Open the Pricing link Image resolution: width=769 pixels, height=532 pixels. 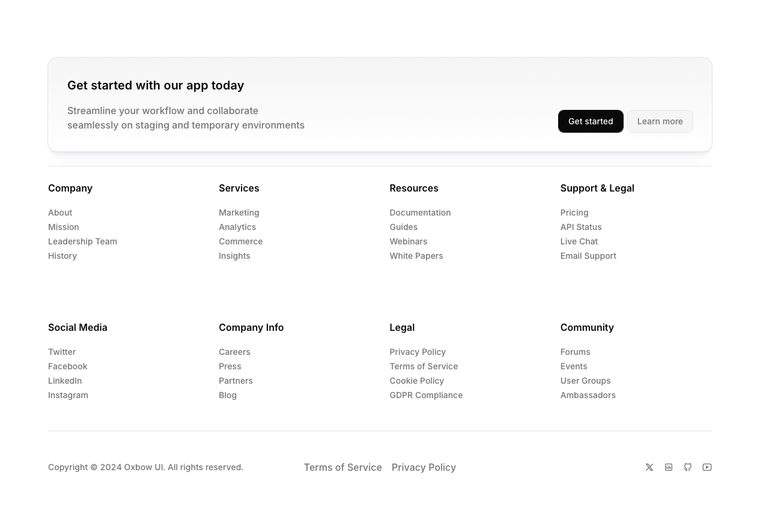coord(574,213)
